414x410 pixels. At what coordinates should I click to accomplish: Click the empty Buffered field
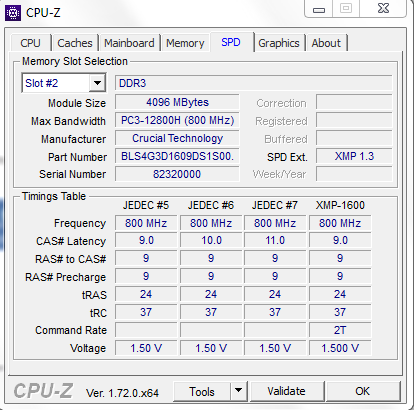click(x=354, y=138)
